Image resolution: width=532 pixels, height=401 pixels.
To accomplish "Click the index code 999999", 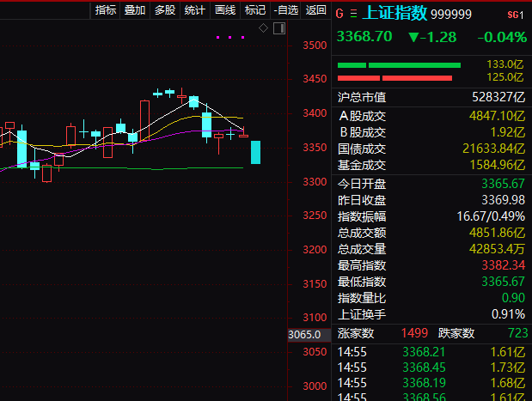I will 451,15.
